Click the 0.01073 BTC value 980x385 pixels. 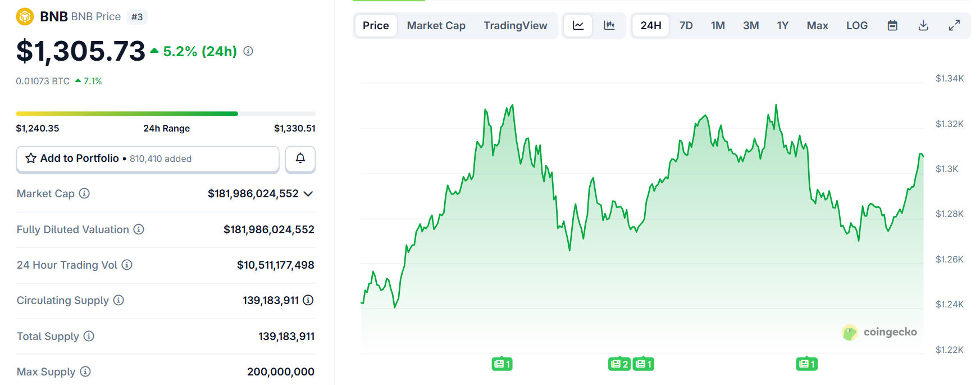(x=43, y=81)
